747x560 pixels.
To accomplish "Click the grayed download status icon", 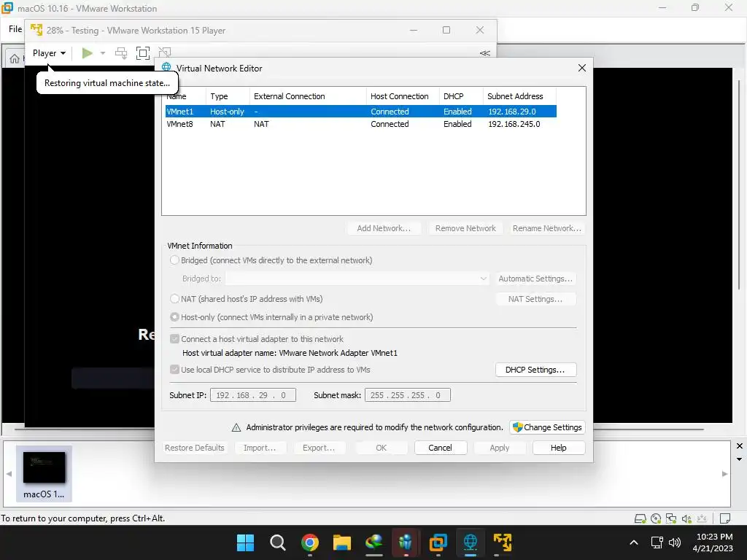I will (x=701, y=518).
